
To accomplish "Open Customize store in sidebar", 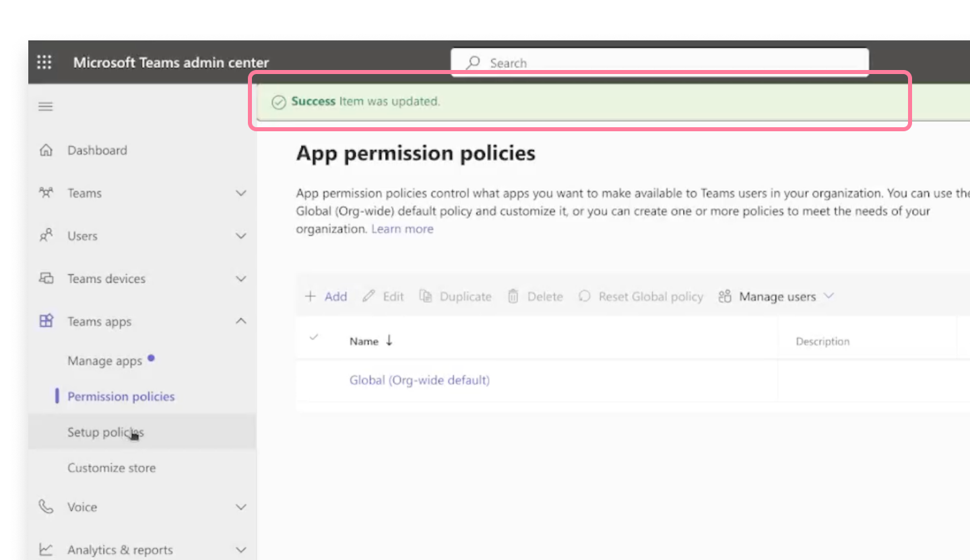I will [x=111, y=468].
